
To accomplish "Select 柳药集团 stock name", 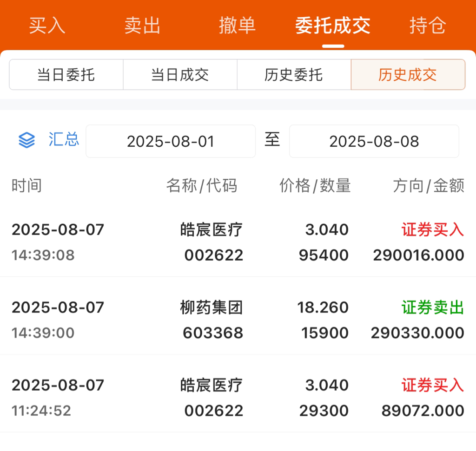I will tap(212, 307).
